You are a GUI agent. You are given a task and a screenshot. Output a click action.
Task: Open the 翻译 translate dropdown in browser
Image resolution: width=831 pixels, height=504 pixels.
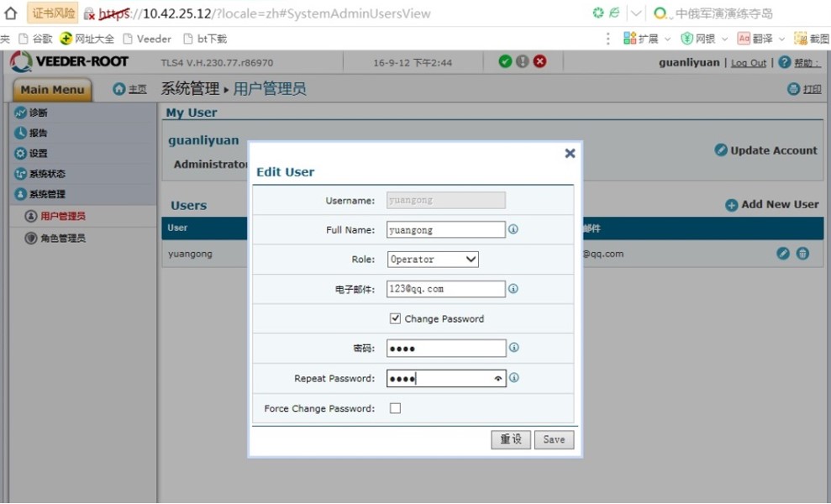pyautogui.click(x=781, y=39)
